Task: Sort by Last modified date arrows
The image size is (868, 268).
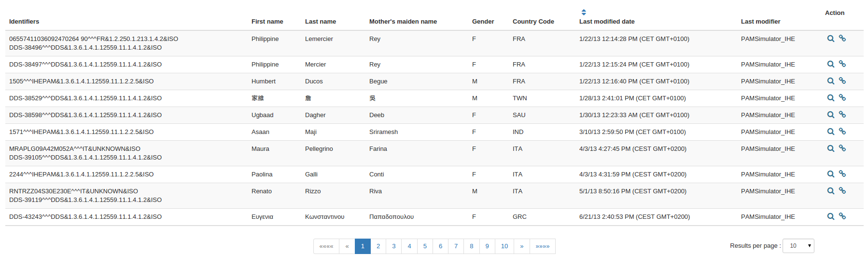Action: click(x=584, y=12)
